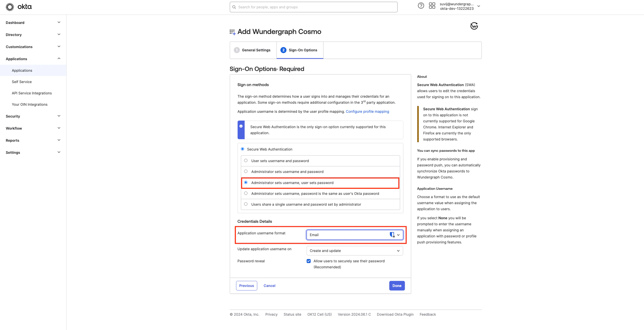Click the Wundergraph Cosmo app logo

[474, 26]
